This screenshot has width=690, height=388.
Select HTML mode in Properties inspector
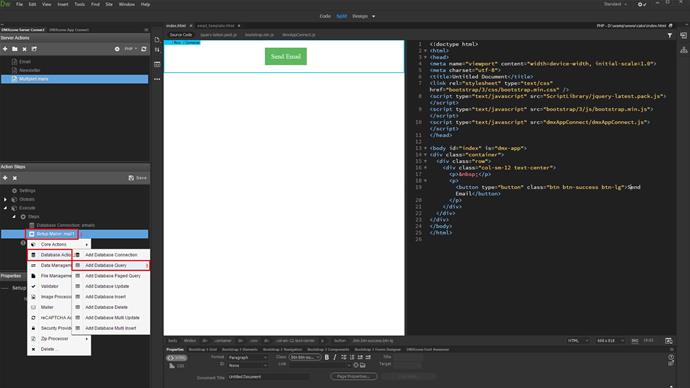(x=176, y=358)
